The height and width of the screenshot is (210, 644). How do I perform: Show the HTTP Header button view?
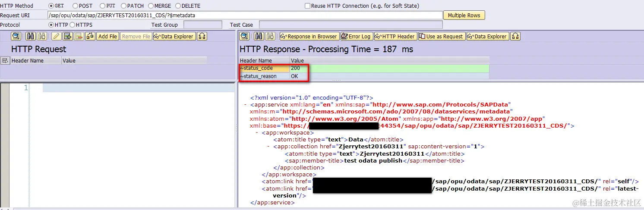pos(395,36)
